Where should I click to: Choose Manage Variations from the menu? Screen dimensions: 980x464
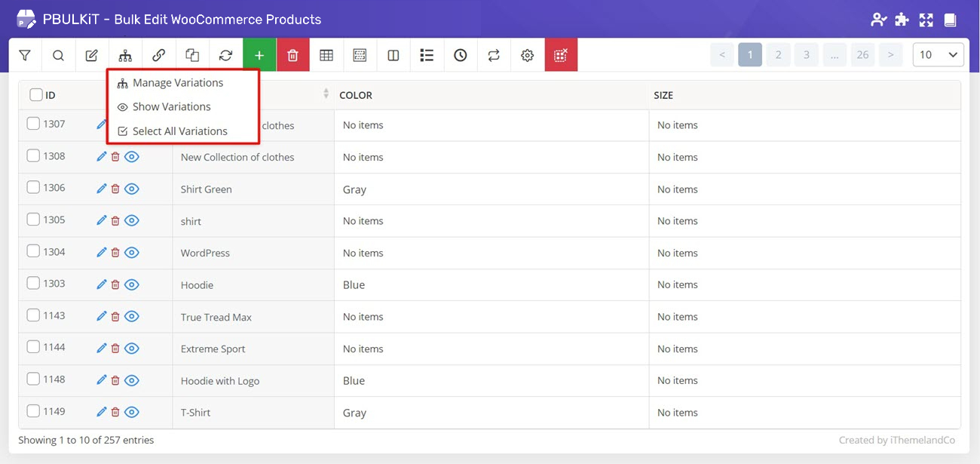[x=178, y=83]
